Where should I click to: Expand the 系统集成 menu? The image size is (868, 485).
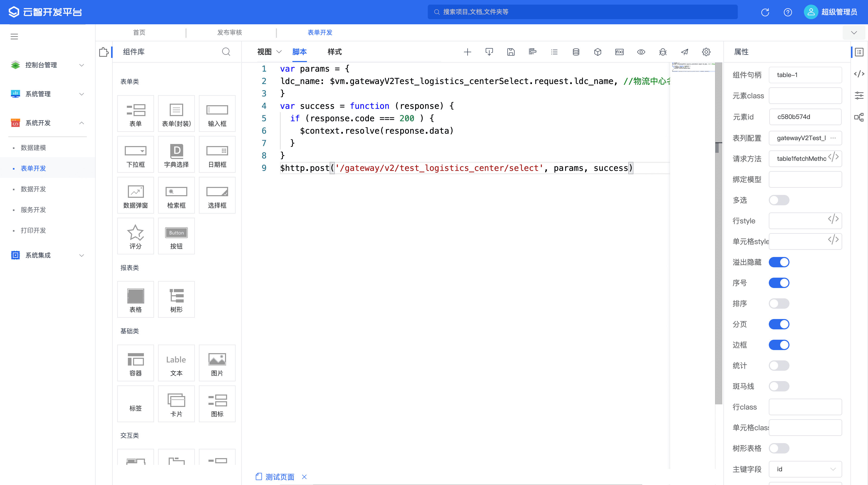pos(48,255)
